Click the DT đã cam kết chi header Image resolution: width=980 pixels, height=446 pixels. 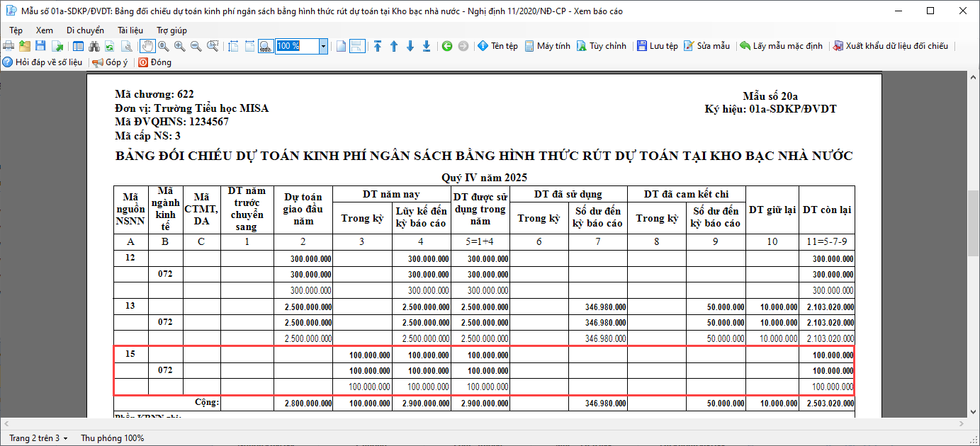tap(686, 194)
